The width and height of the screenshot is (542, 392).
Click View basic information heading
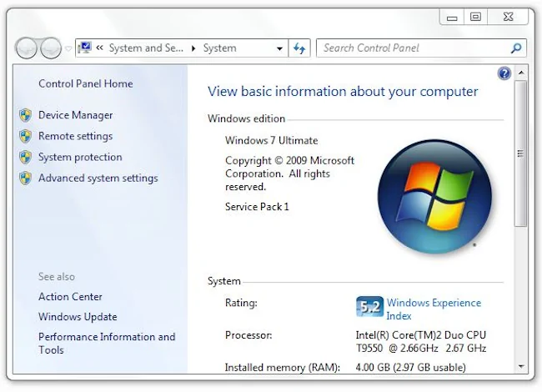click(x=343, y=92)
